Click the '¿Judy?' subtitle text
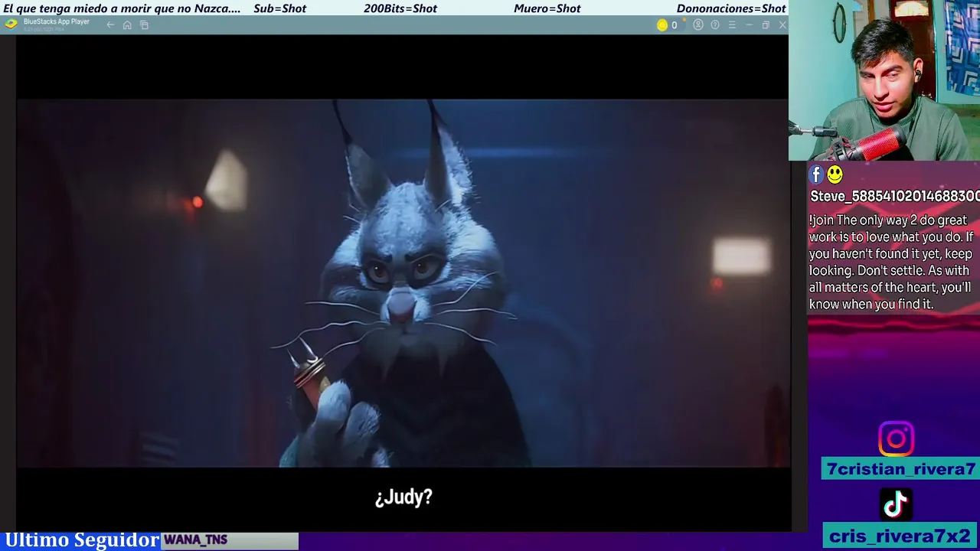This screenshot has width=980, height=551. 403,497
